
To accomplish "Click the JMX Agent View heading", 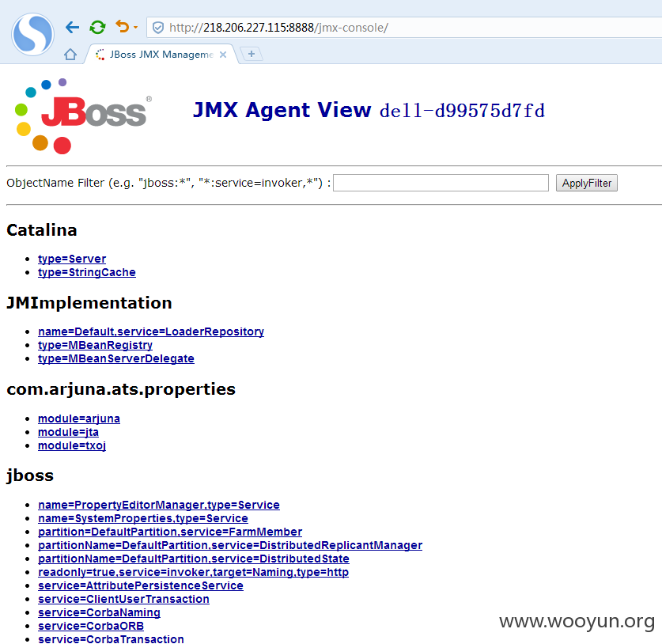I will pos(282,110).
